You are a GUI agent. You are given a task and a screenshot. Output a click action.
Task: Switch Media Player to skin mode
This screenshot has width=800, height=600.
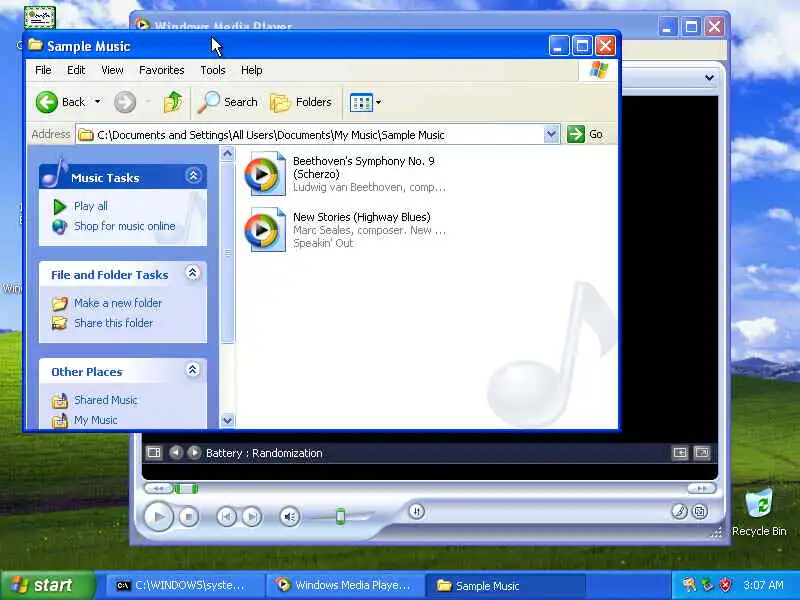[700, 511]
